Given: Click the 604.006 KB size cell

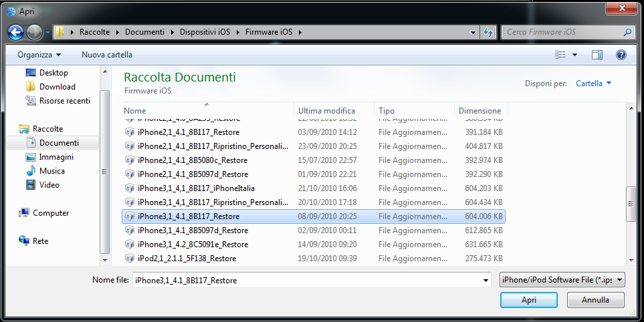Looking at the screenshot, I should pos(484,216).
